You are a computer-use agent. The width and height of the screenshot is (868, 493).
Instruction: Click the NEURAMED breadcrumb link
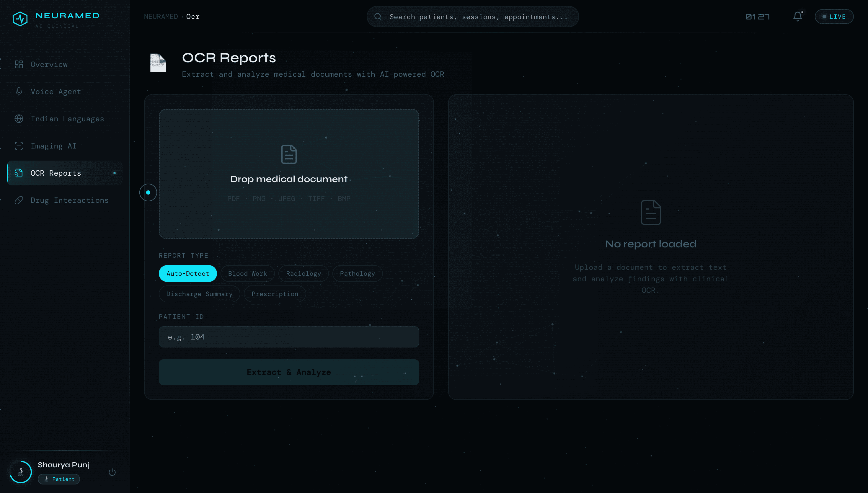tap(161, 16)
